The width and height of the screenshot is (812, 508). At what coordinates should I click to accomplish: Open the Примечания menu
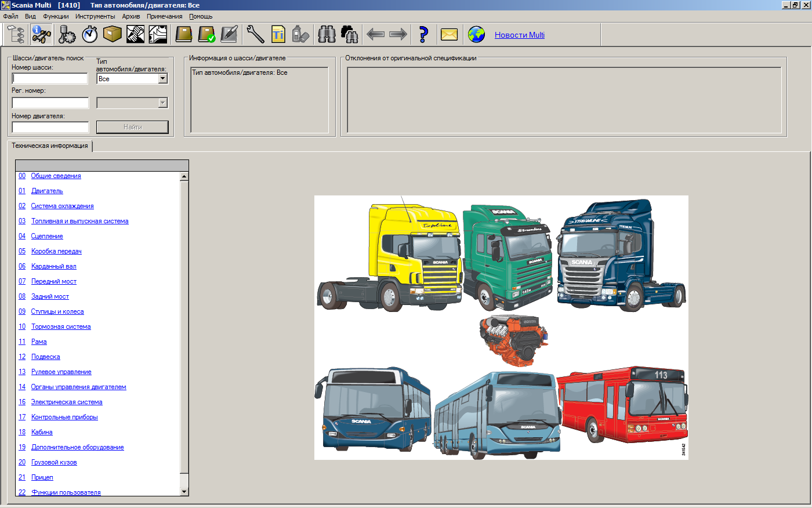165,16
